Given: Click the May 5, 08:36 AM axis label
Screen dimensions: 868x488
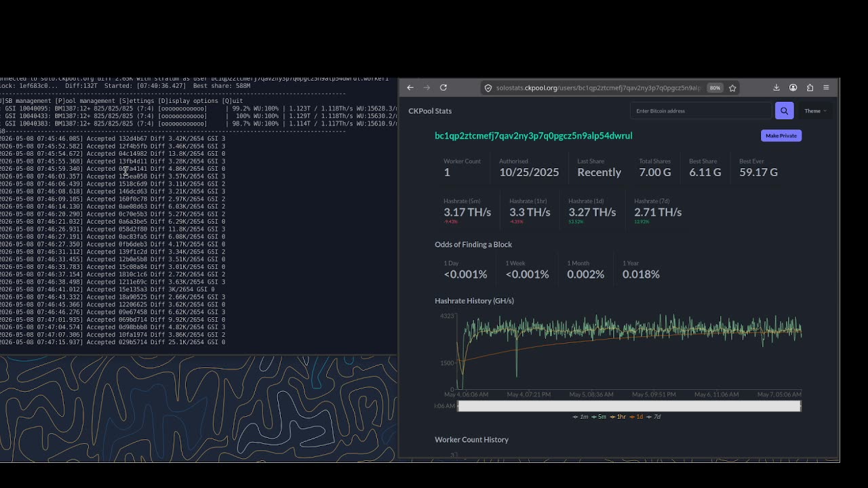Looking at the screenshot, I should point(590,394).
